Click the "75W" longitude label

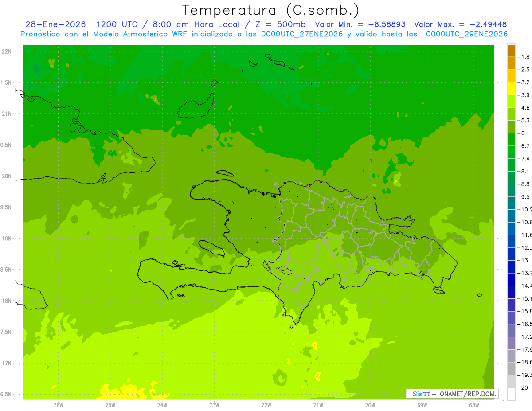click(x=110, y=405)
